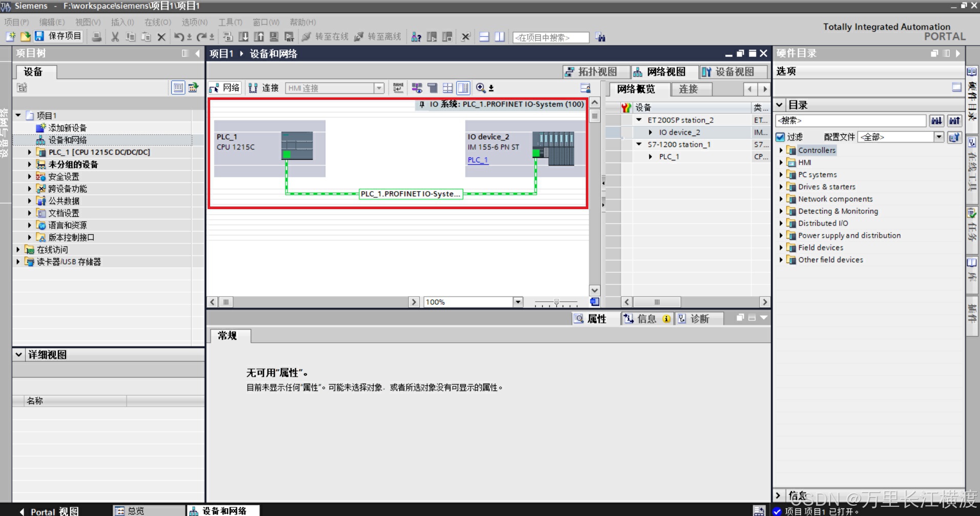
Task: Open the 信息 info tab in inspector
Action: (x=646, y=319)
